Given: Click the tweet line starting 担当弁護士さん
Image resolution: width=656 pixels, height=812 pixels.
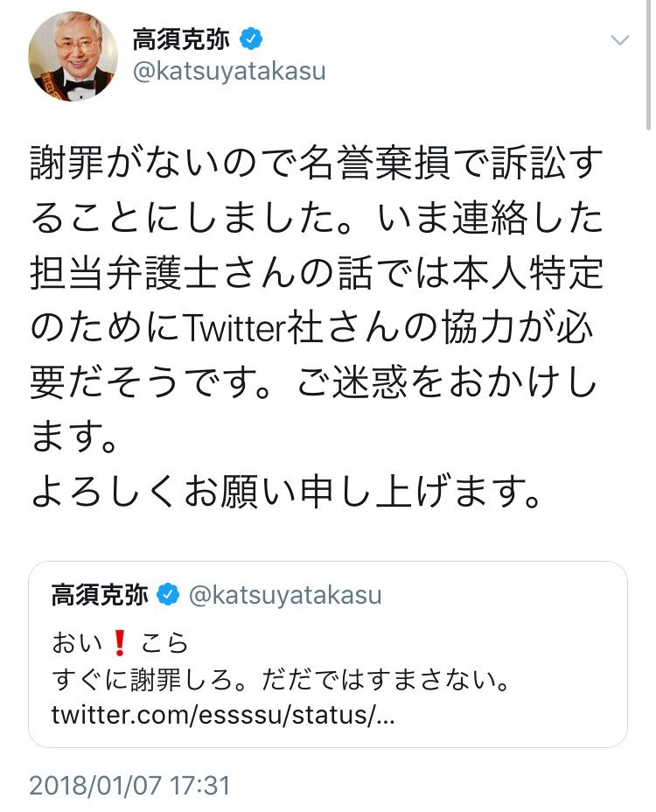Looking at the screenshot, I should click(x=317, y=273).
